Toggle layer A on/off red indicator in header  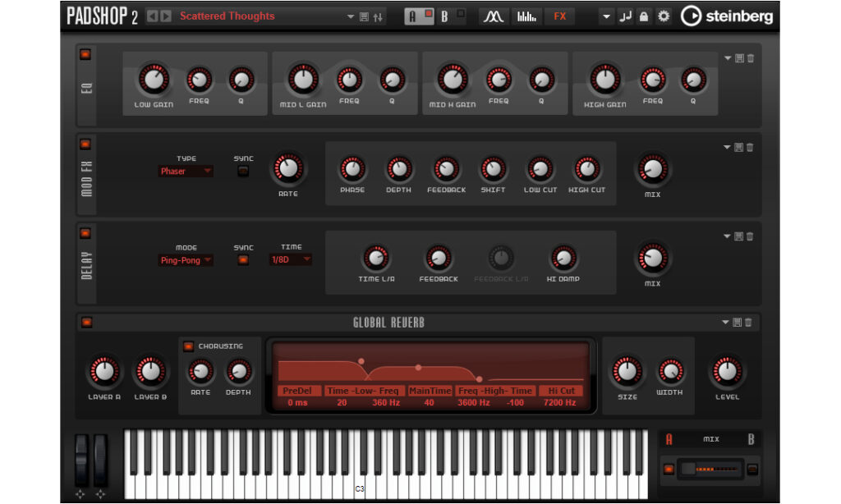428,13
